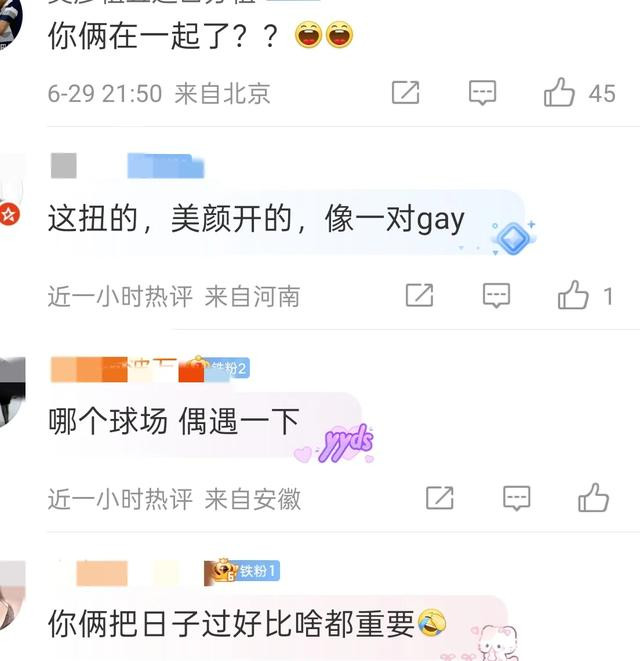Reply to the Beijing comment
640x661 pixels.
482,92
